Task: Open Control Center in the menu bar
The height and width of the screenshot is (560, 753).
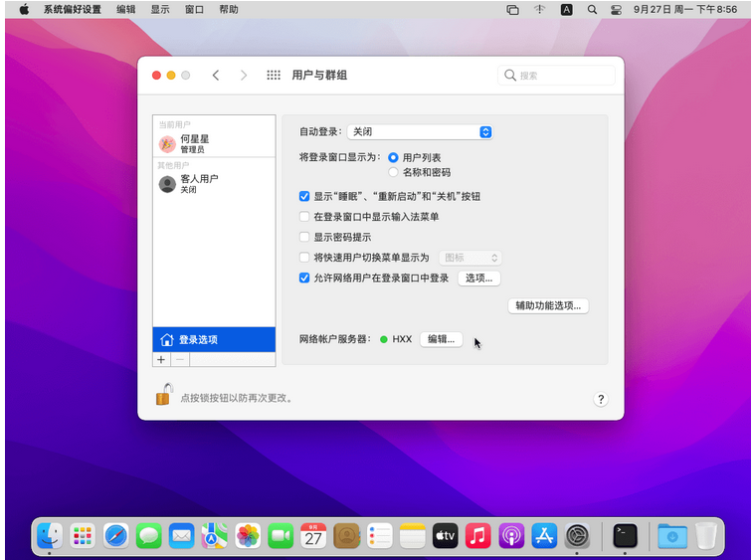Action: (x=616, y=10)
